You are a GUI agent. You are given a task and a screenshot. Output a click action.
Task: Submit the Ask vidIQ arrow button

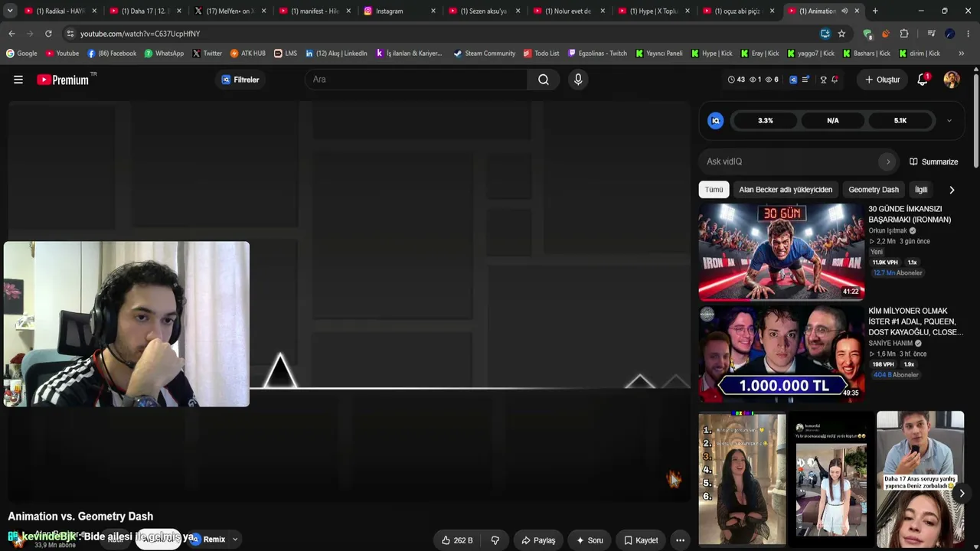(888, 161)
